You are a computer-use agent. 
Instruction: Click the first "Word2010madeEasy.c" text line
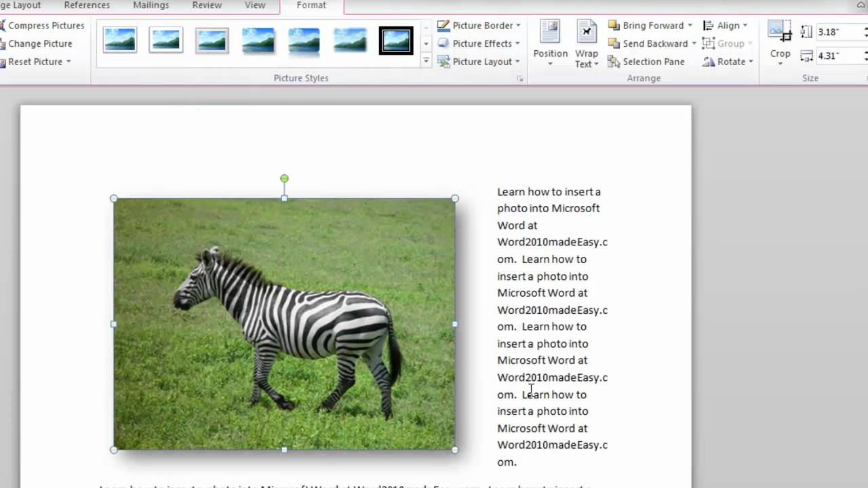[553, 242]
